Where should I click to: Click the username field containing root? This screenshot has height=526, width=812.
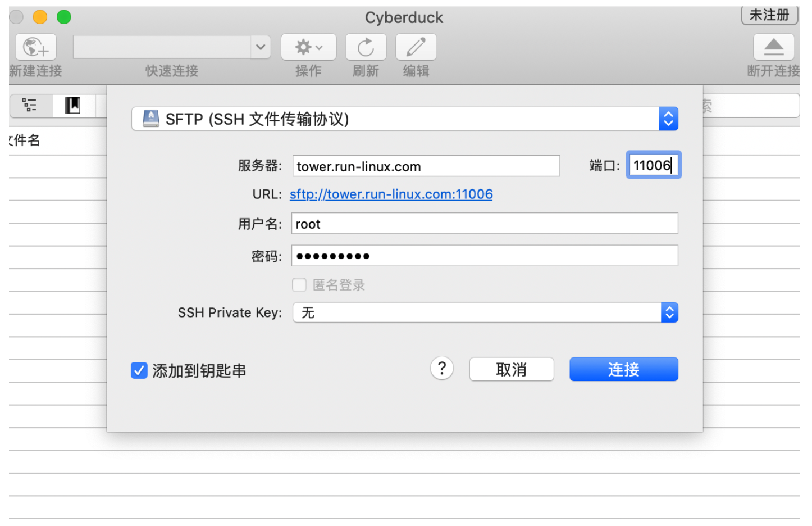(x=485, y=223)
